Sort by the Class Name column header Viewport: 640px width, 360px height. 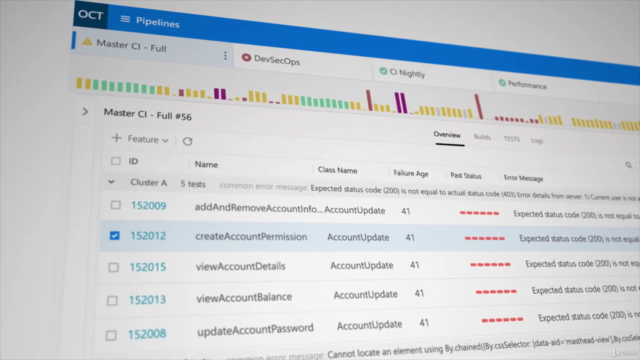tap(338, 170)
